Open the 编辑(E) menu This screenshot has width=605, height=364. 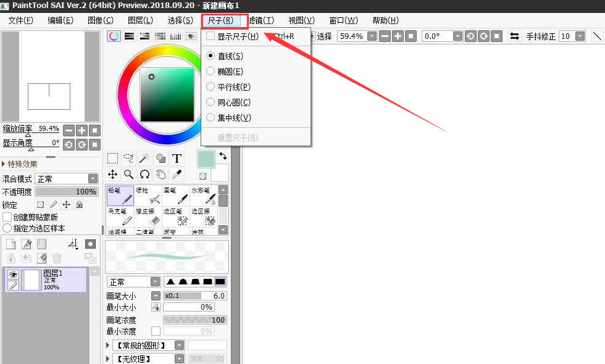[x=60, y=20]
